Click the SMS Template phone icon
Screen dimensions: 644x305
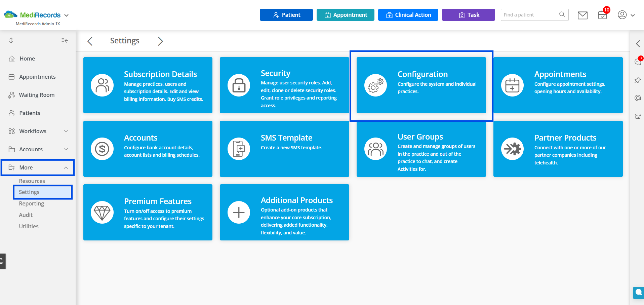[239, 149]
